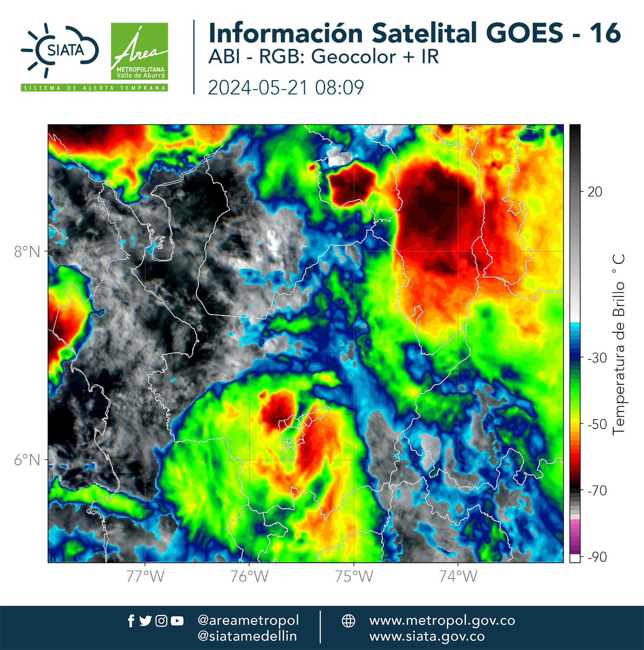Click the YouTube icon in footer
Viewport: 644px width, 650px height.
coord(177,621)
